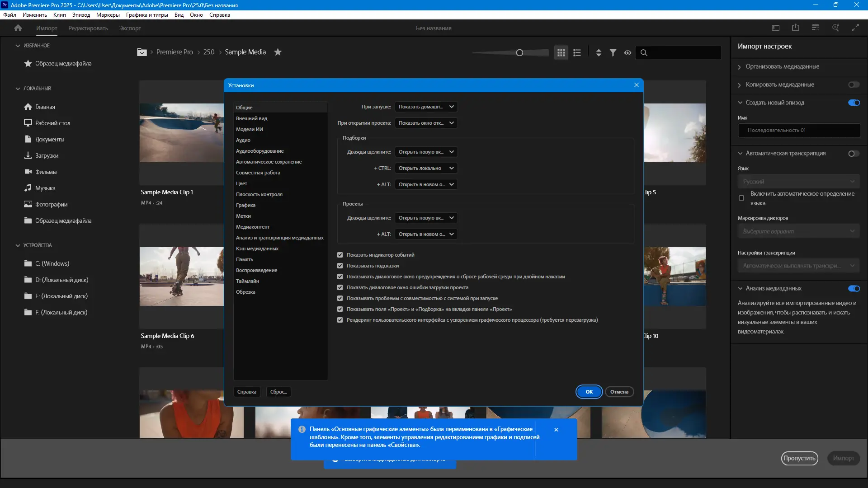Toggle Анализ медиаданных switch
868x488 pixels.
pyautogui.click(x=854, y=288)
